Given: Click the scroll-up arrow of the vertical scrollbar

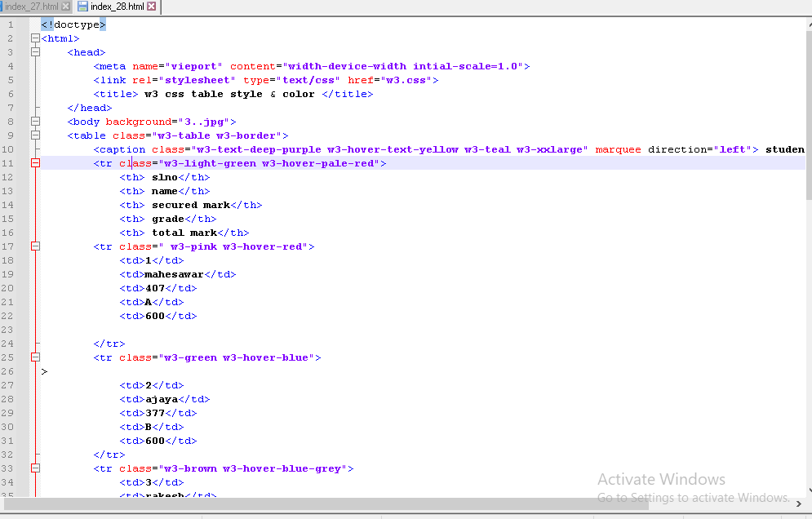Looking at the screenshot, I should (808, 23).
